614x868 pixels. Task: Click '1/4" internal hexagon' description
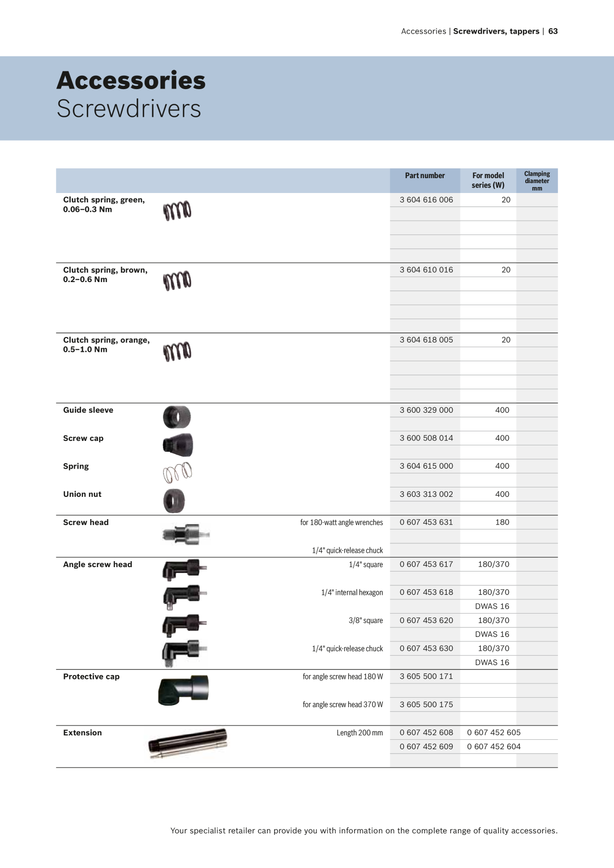tap(352, 593)
